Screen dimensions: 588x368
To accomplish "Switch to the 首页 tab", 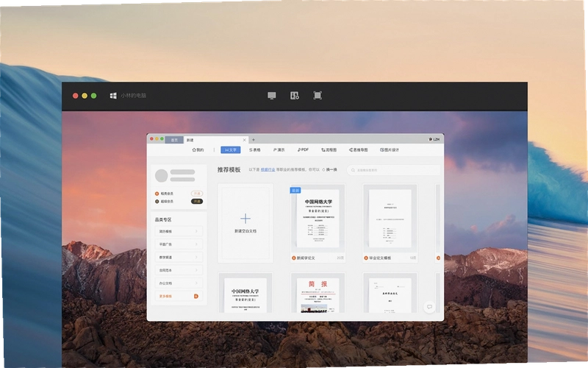I will coord(174,140).
